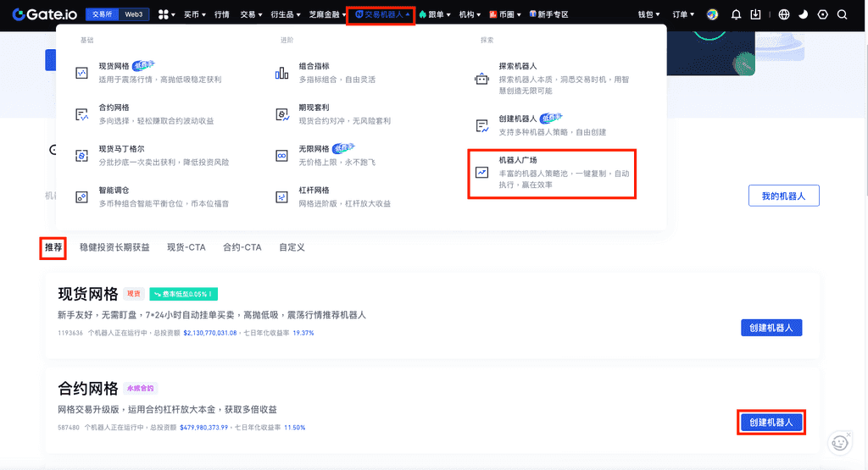Screen dimensions: 868x470
Task: Open the settings circle icon in header
Action: tap(822, 15)
